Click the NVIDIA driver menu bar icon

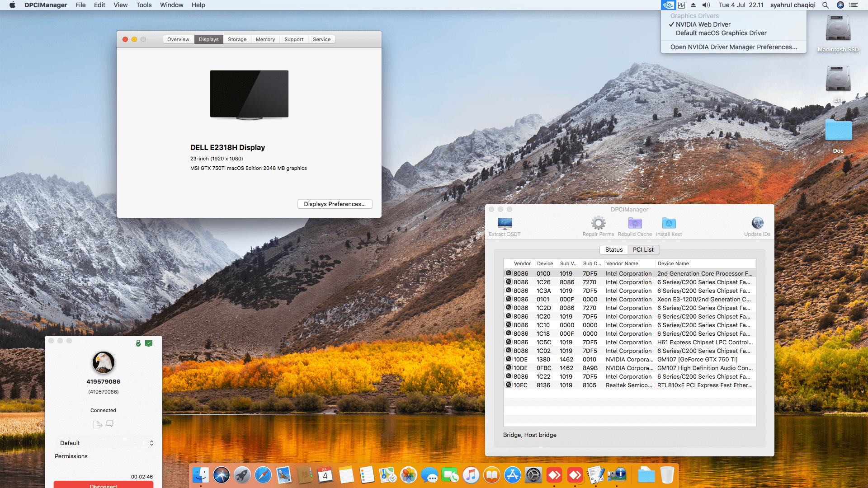point(668,5)
